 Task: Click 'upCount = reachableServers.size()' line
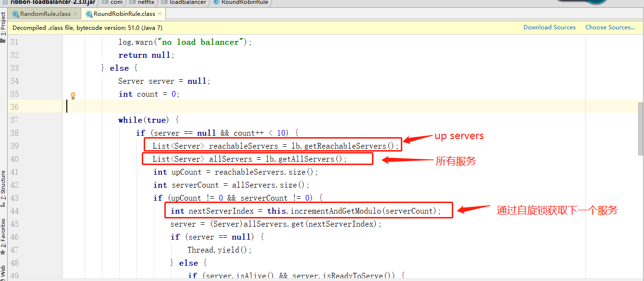pos(236,172)
